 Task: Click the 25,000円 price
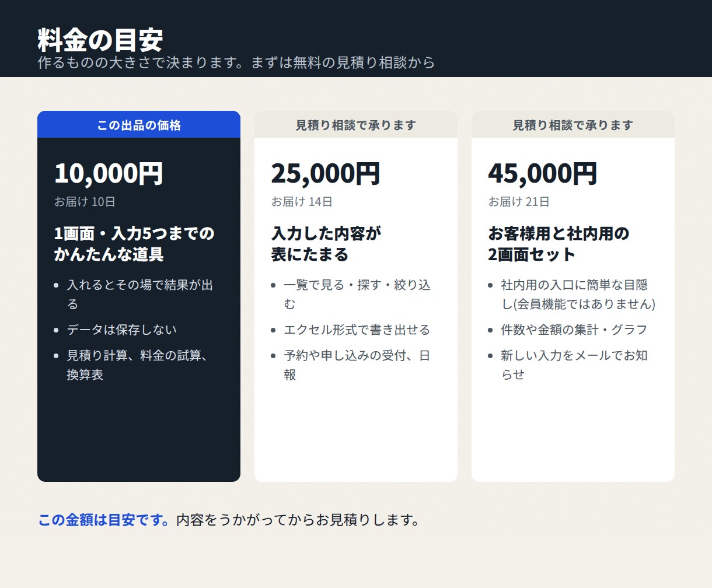(326, 173)
